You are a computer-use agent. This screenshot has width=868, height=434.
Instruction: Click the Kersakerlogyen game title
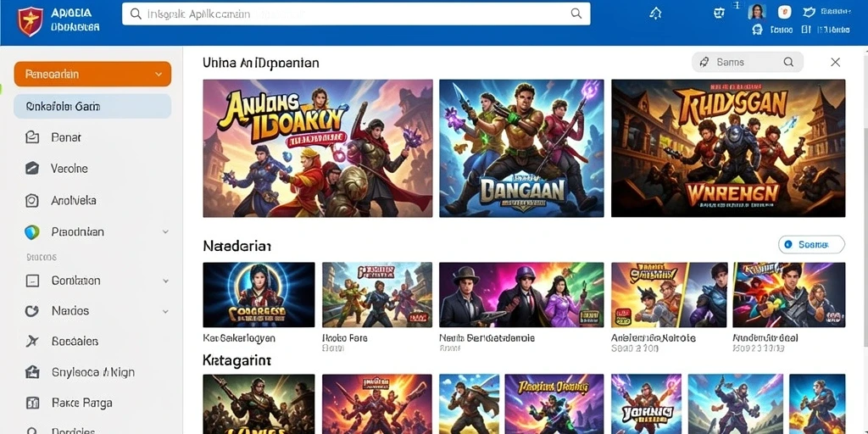[x=239, y=337]
